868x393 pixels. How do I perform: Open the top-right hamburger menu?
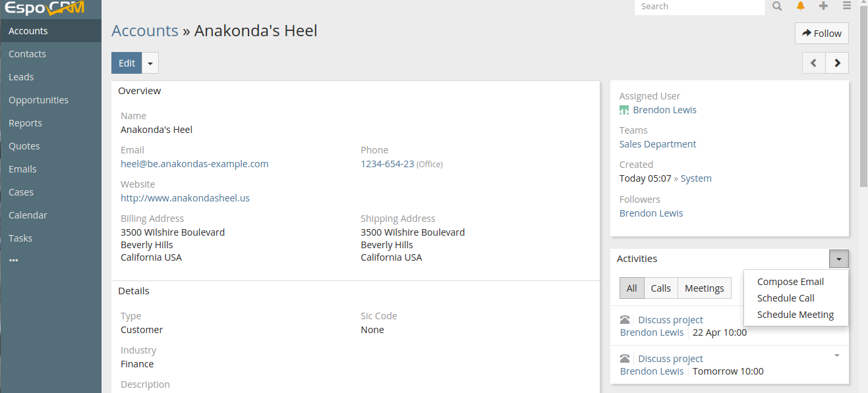pyautogui.click(x=847, y=6)
